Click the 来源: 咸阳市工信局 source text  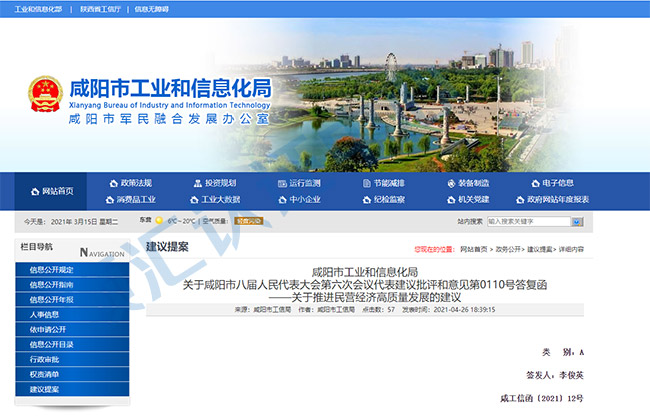coord(263,310)
